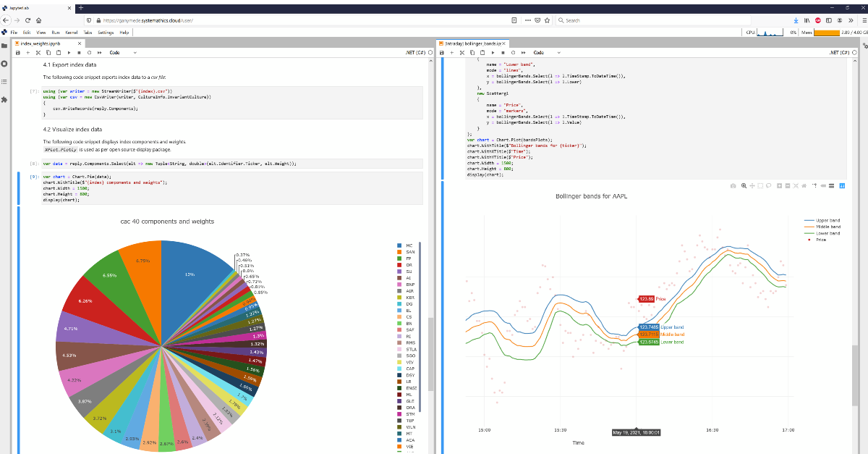Run selected cell in the bollinger_bands notebook

(493, 53)
